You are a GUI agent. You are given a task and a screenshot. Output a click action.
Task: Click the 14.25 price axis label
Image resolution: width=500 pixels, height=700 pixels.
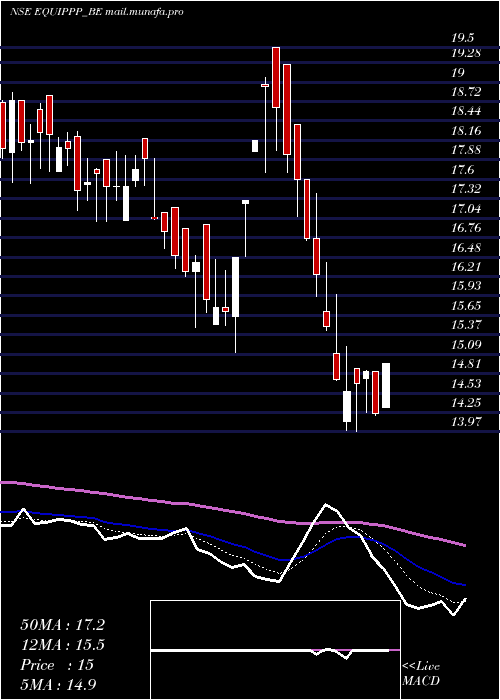pyautogui.click(x=466, y=402)
